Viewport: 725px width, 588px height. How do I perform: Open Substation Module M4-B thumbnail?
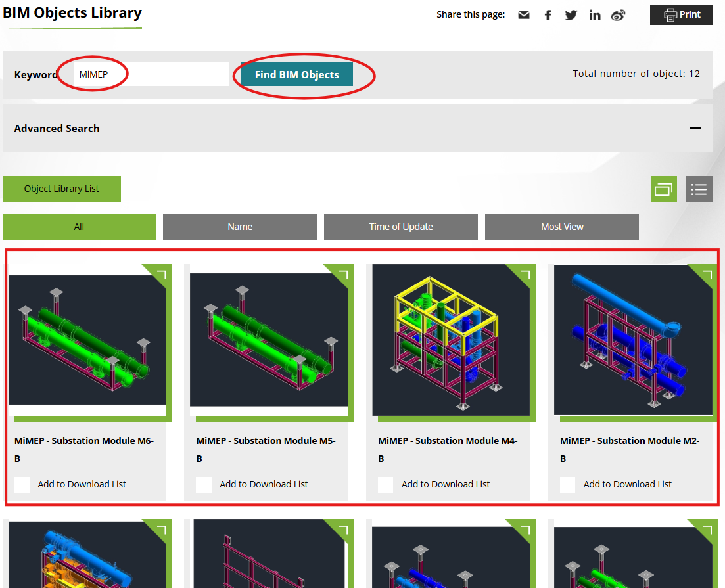pyautogui.click(x=451, y=340)
